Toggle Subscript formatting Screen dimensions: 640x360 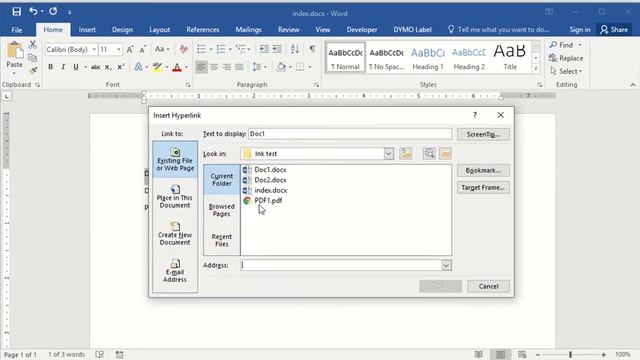(x=108, y=67)
